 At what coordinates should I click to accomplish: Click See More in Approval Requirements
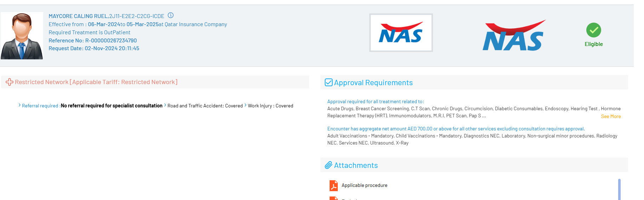[611, 116]
